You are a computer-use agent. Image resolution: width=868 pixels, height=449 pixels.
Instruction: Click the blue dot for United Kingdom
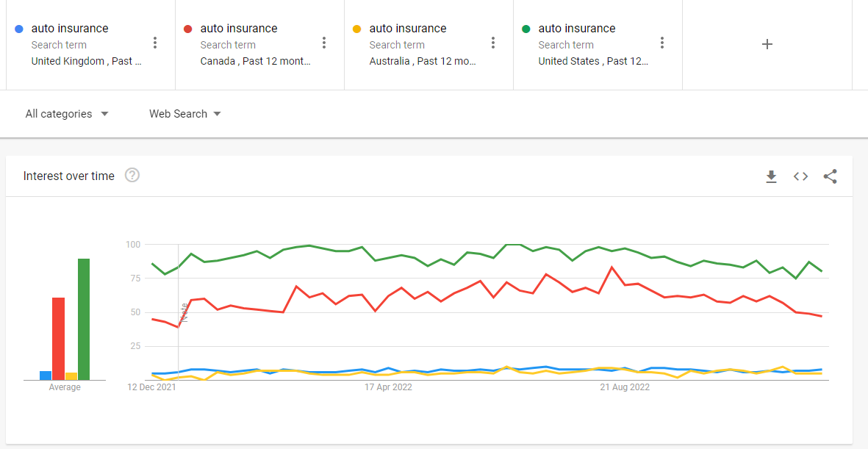[19, 29]
